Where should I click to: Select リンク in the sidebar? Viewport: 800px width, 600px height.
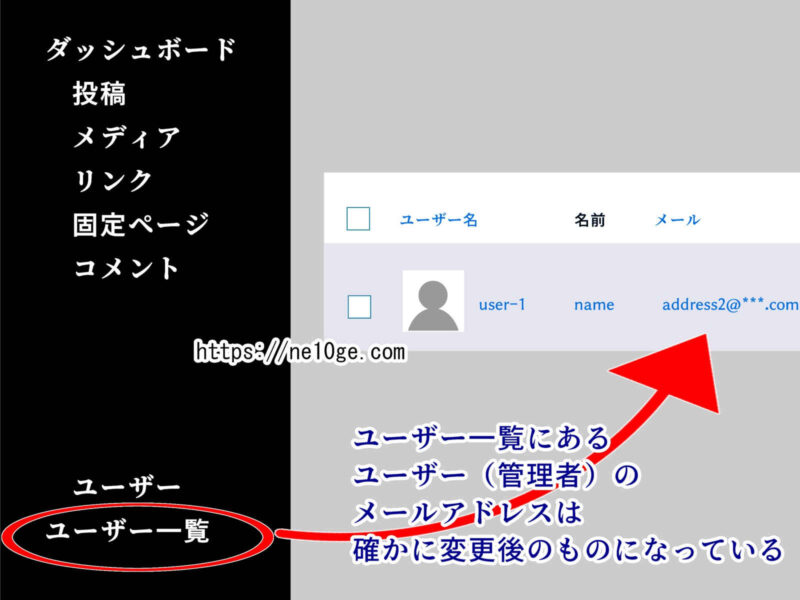(x=113, y=181)
